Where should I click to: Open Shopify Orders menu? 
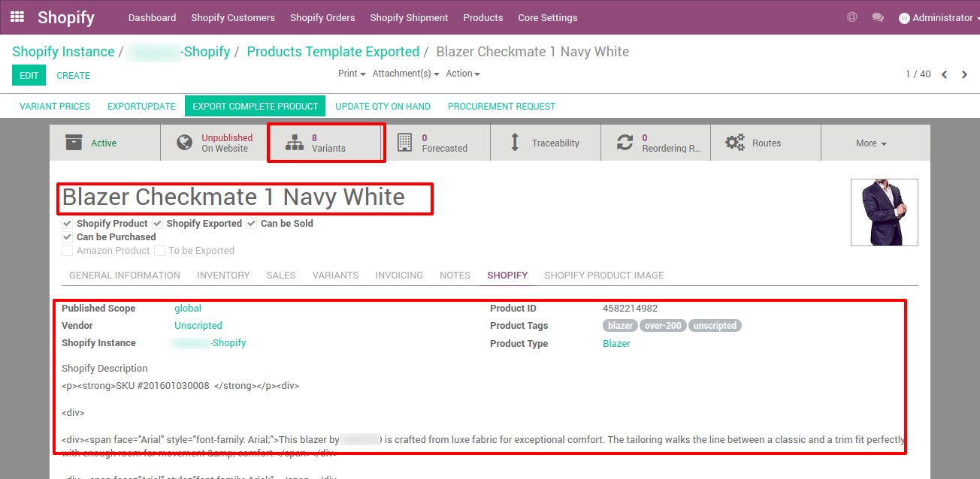pyautogui.click(x=322, y=17)
